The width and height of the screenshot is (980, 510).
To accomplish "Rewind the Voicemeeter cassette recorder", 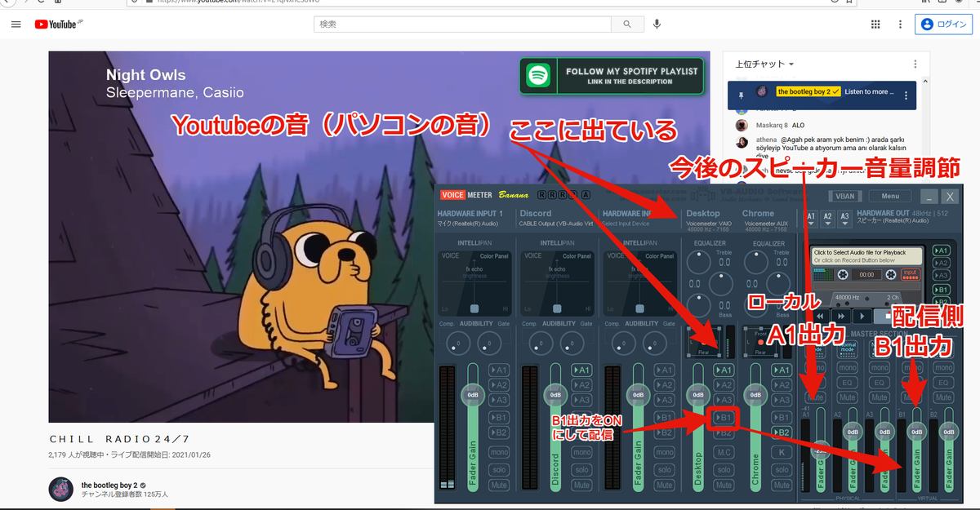I will tap(822, 316).
